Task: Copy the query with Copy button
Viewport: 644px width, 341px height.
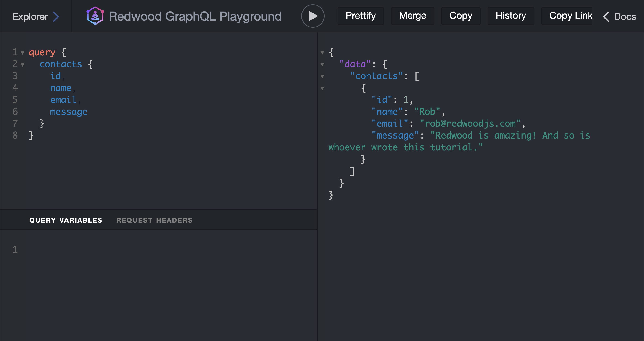Action: coord(460,16)
